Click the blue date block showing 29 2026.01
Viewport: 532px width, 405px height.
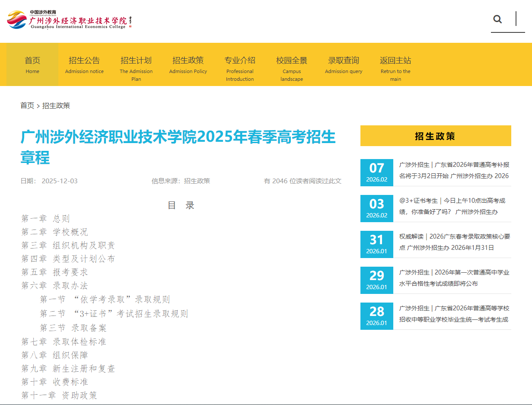point(376,280)
